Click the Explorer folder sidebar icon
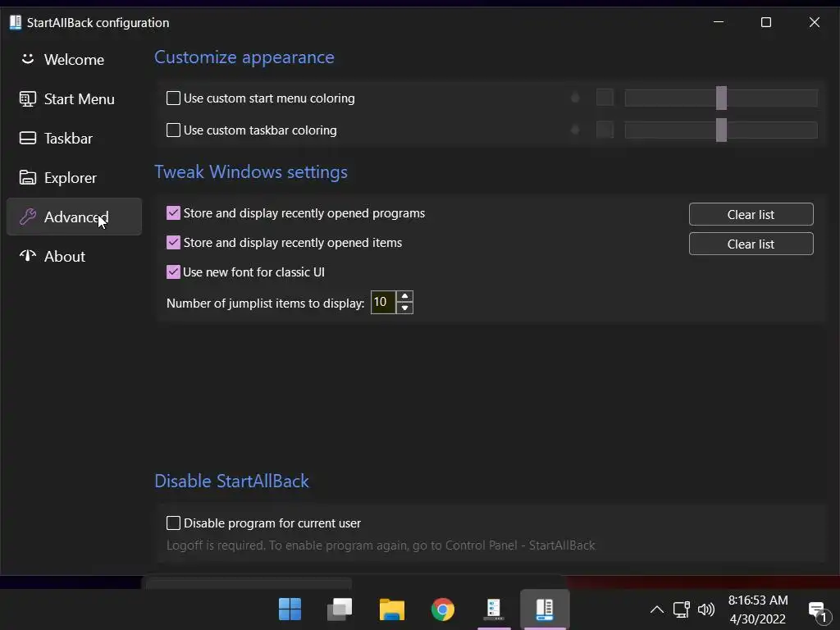The image size is (840, 630). pyautogui.click(x=27, y=177)
